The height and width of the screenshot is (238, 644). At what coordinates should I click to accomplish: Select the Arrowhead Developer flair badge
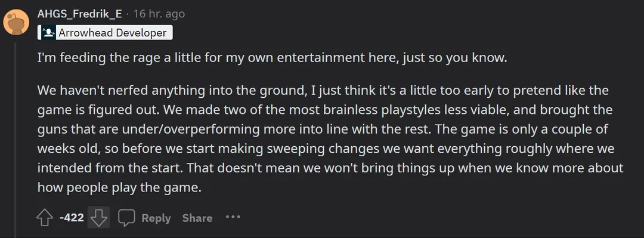point(105,32)
